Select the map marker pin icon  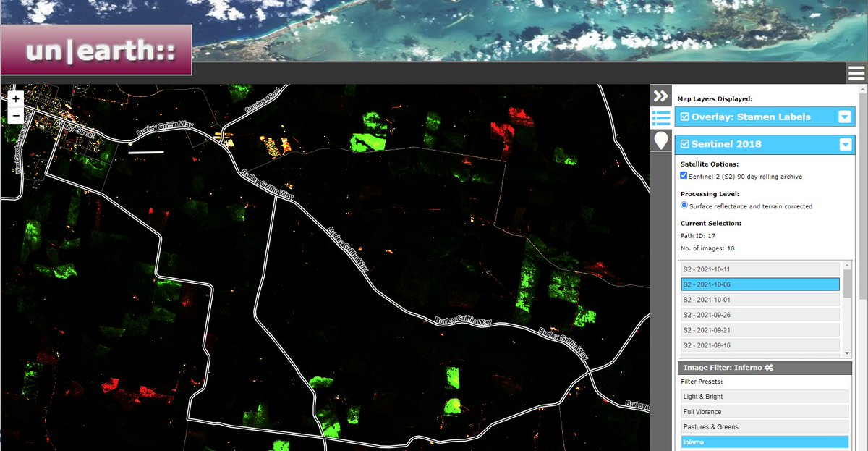(x=660, y=140)
